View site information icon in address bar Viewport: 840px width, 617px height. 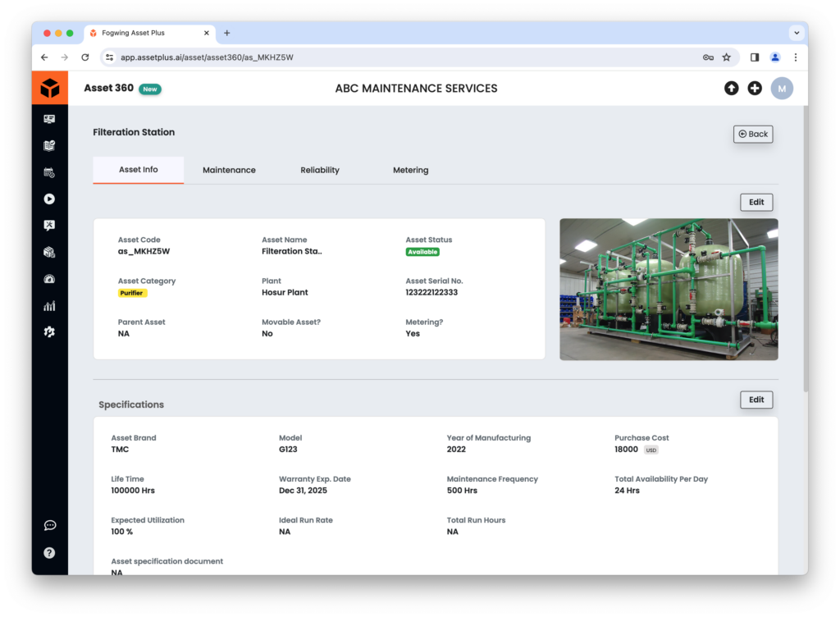(x=109, y=57)
